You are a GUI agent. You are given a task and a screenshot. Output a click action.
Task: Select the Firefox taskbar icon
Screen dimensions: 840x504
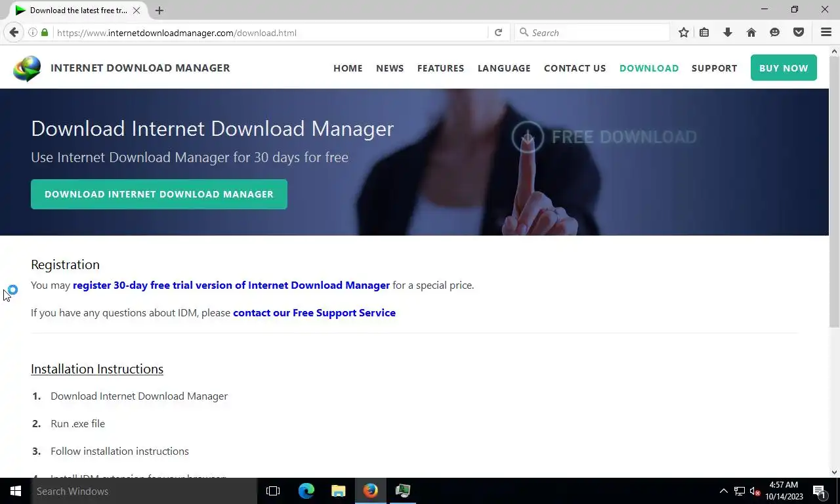371,491
